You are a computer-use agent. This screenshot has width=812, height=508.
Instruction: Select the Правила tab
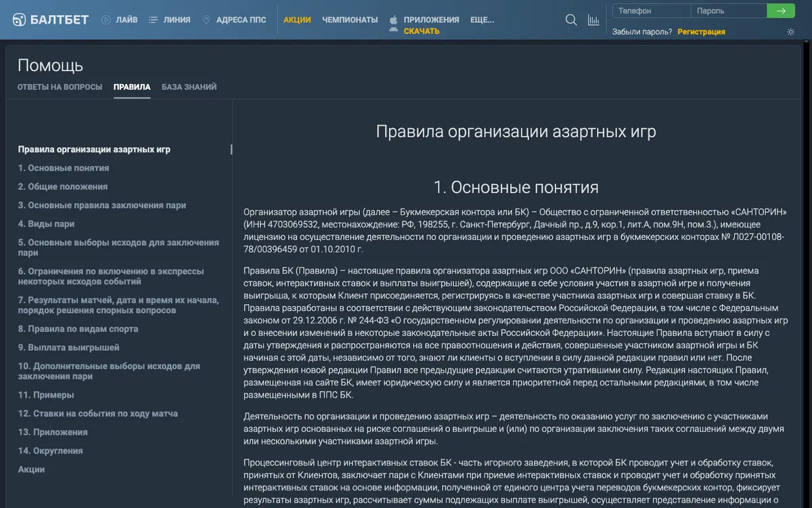[132, 87]
